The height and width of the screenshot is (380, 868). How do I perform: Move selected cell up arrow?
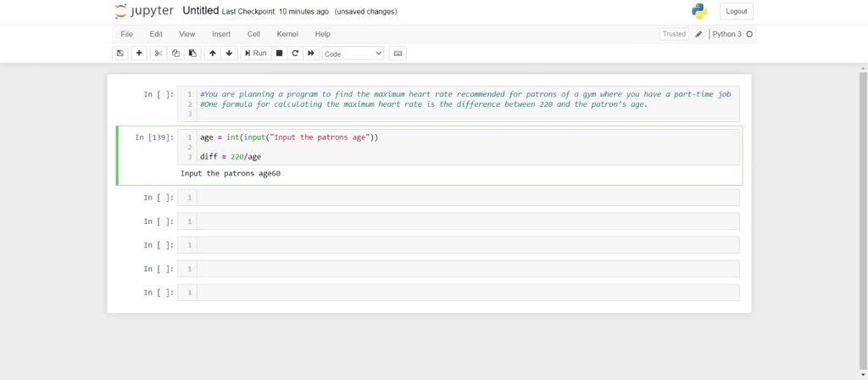(213, 53)
